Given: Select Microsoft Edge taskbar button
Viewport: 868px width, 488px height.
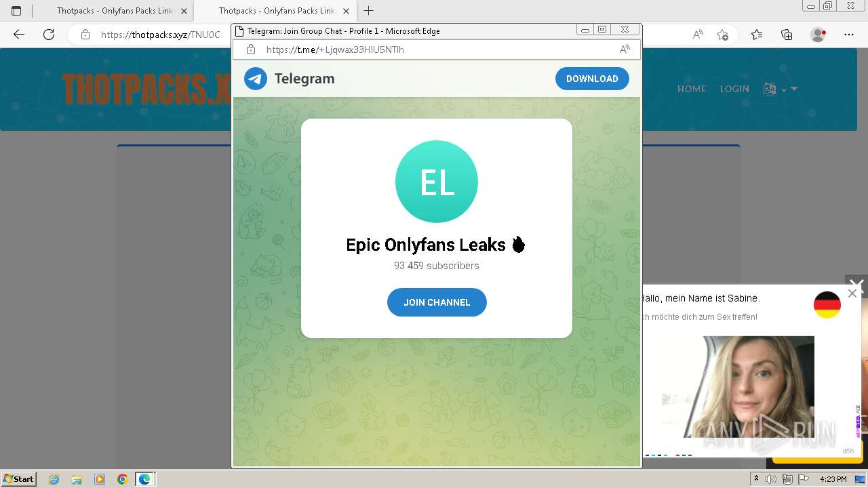Looking at the screenshot, I should (x=145, y=479).
